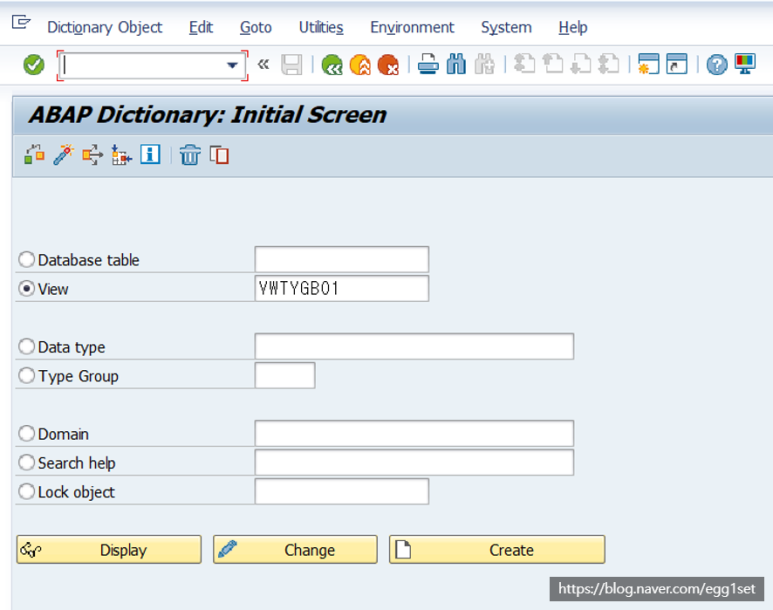Click the Where-Used List icon

[92, 154]
